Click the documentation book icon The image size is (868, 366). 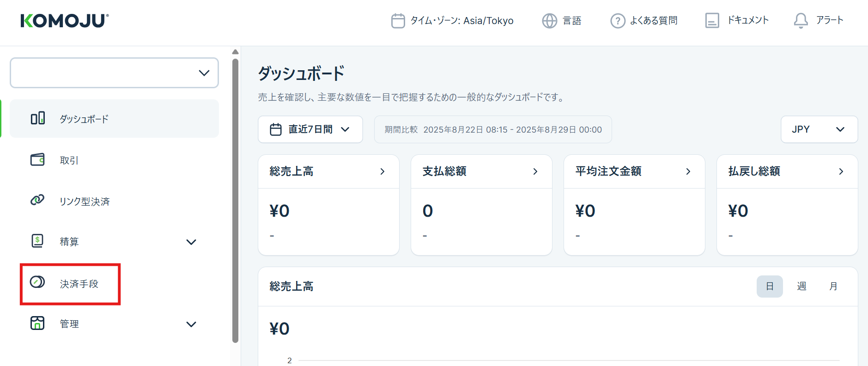712,21
